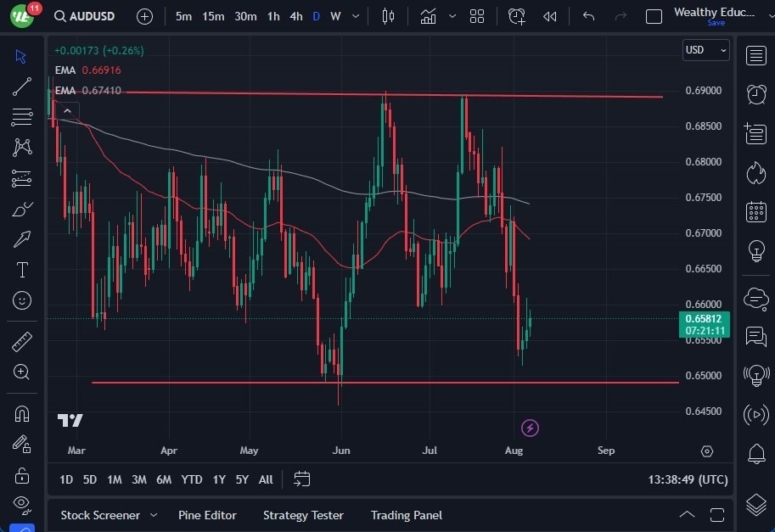Image resolution: width=775 pixels, height=532 pixels.
Task: Select the Zoom-in magnifier tool
Action: 21,372
